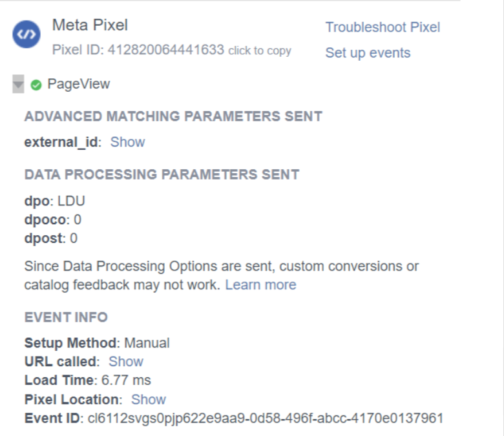This screenshot has height=436, width=504.
Task: Select the PageView event name
Action: 79,84
